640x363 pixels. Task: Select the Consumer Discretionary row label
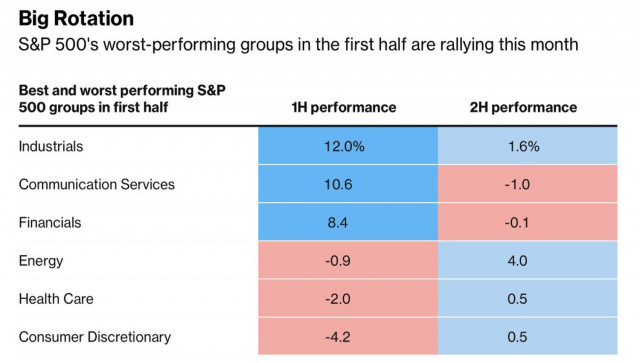coord(95,337)
